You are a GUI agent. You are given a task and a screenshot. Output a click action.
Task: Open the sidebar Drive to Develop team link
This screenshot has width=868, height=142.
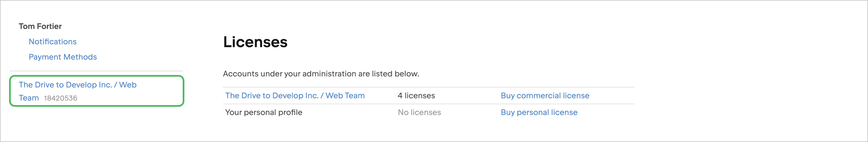tap(77, 85)
